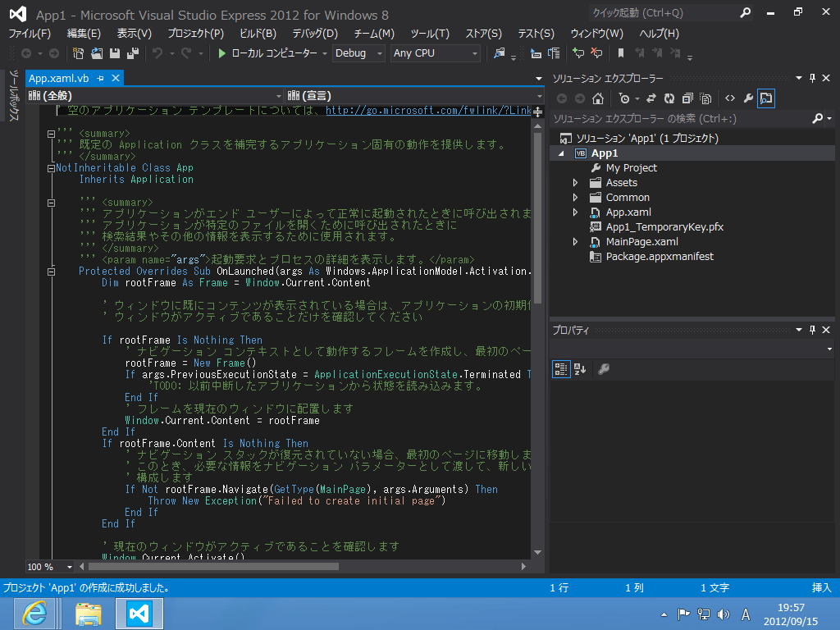Click the Redo toolbar icon

pyautogui.click(x=186, y=53)
